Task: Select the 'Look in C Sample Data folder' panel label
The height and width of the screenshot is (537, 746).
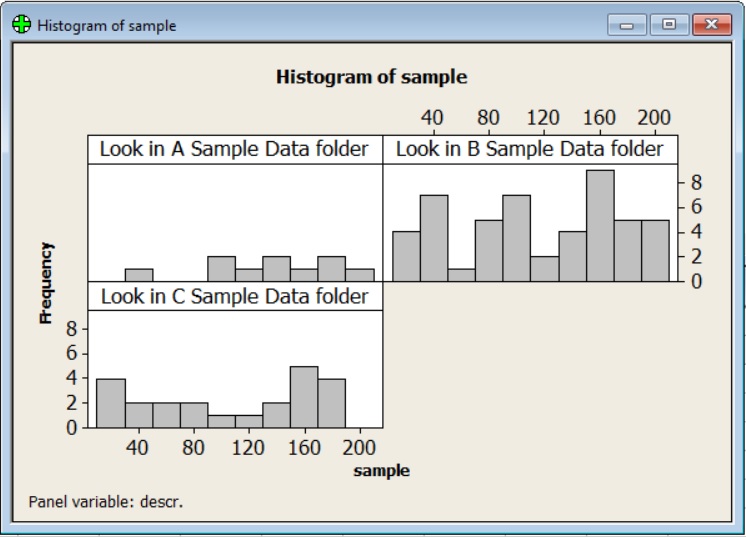Action: click(x=234, y=297)
